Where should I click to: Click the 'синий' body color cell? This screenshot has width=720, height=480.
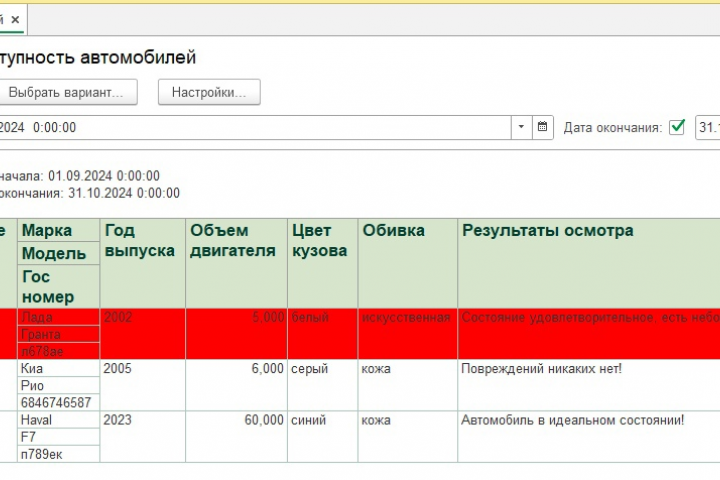[323, 436]
